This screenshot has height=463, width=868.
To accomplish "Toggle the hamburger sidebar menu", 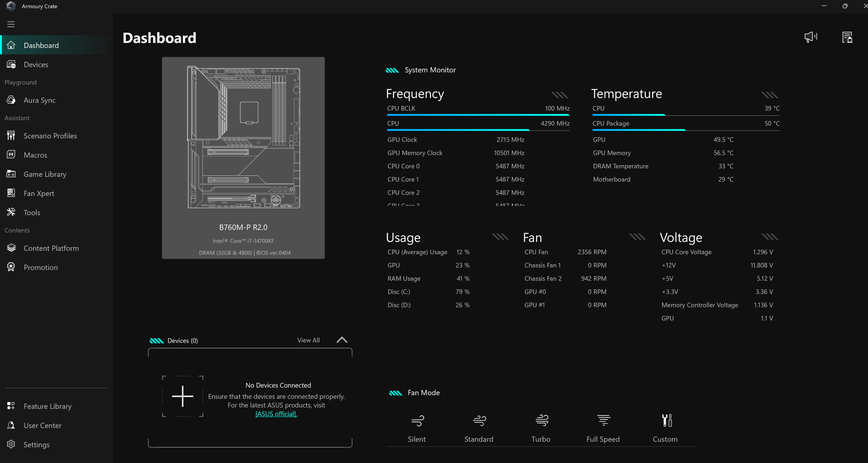I will tap(11, 24).
